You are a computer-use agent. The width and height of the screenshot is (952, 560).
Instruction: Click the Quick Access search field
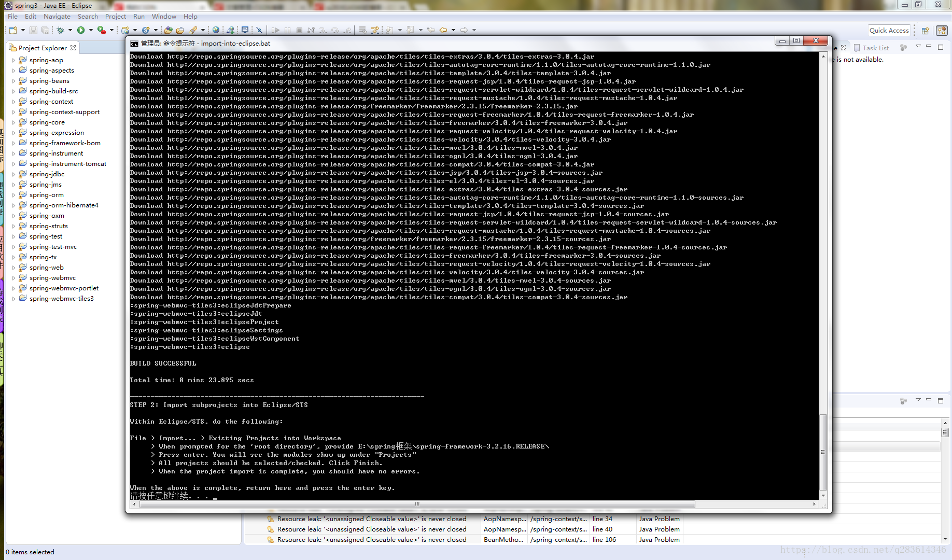click(x=889, y=31)
